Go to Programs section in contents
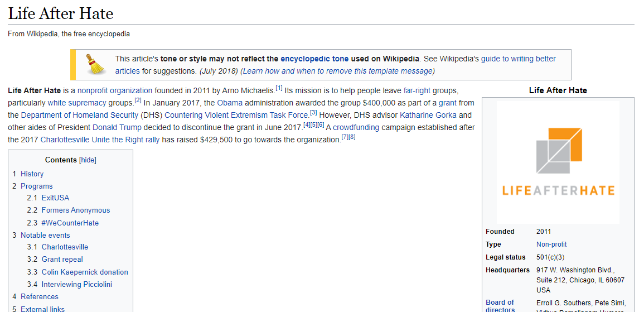Screen dimensions: 644x312 (37, 186)
